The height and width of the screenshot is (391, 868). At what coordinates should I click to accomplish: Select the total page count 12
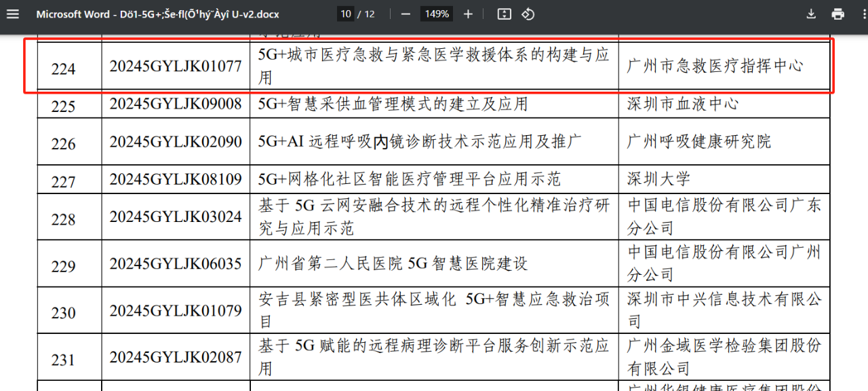[x=370, y=14]
